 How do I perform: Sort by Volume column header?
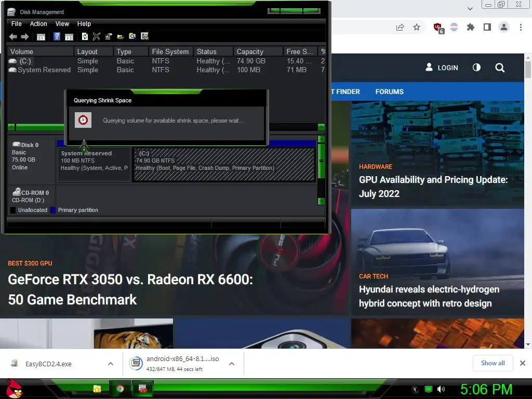41,51
